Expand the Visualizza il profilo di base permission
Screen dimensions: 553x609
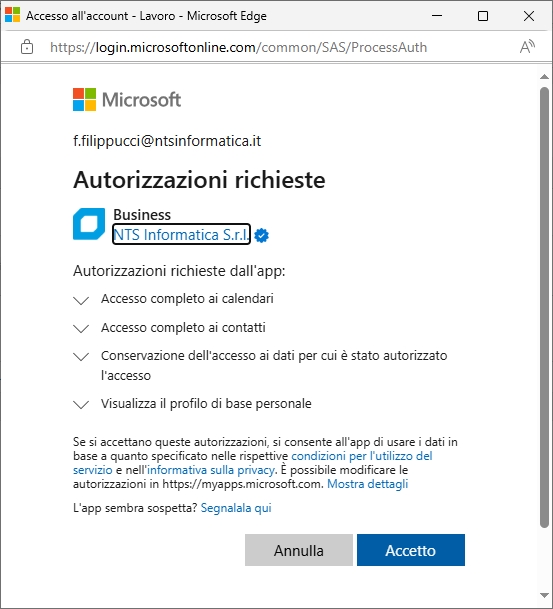[81, 404]
